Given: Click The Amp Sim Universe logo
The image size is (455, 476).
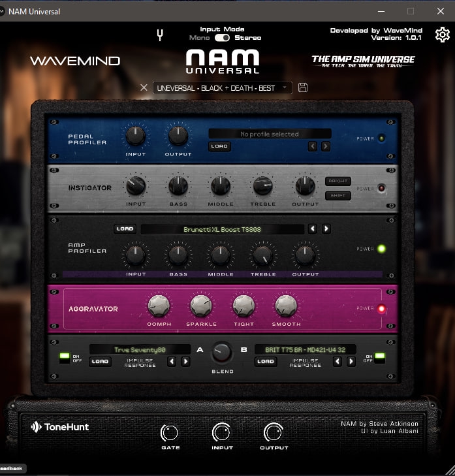Looking at the screenshot, I should tap(363, 61).
